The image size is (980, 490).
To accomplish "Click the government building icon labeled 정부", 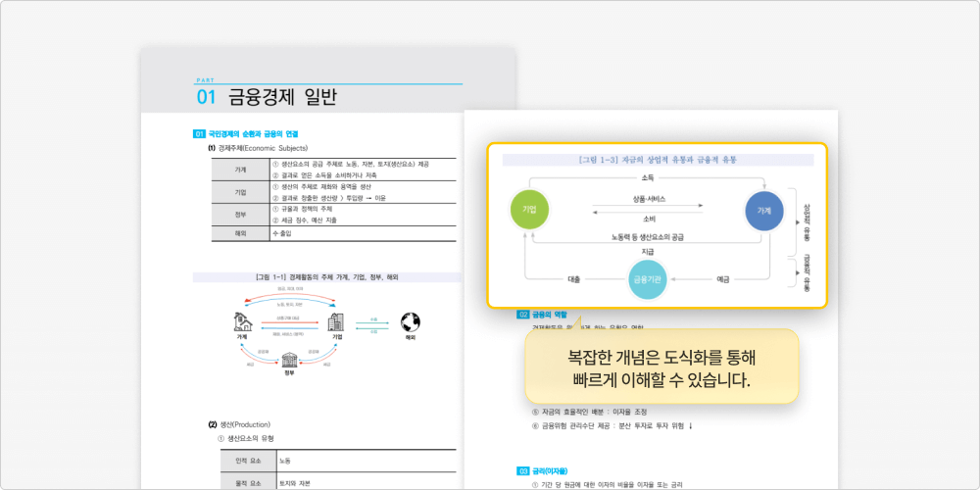I will tap(289, 361).
